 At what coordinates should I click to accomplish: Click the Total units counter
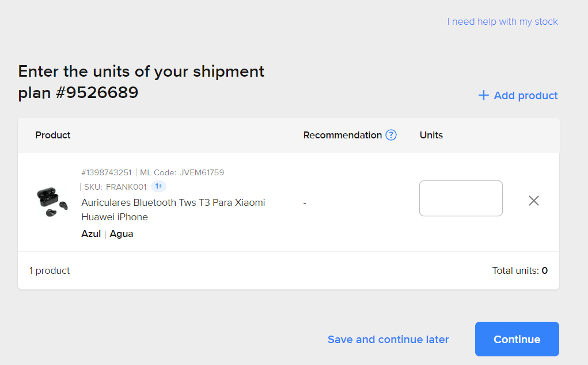519,270
